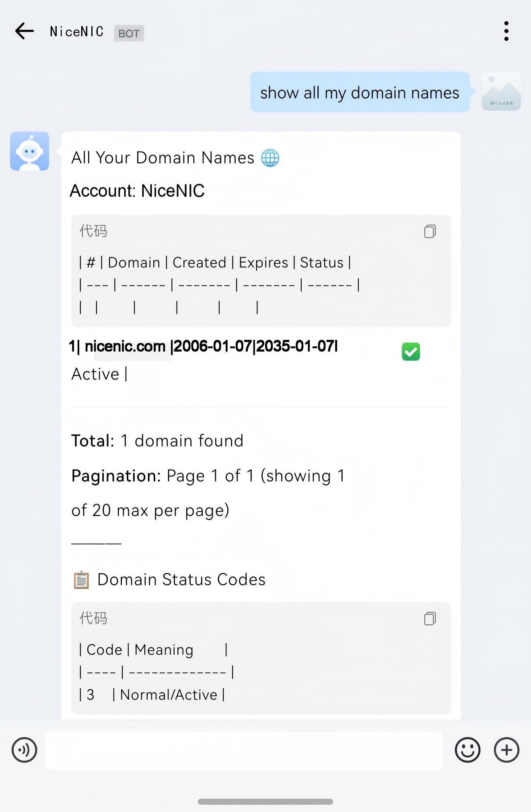Select the 'show all my domain names' message

click(360, 92)
